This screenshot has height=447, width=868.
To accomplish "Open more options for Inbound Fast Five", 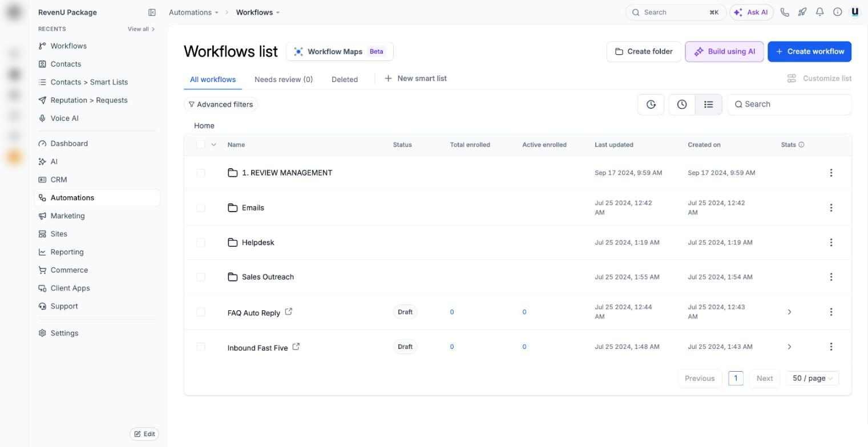I will [x=831, y=347].
